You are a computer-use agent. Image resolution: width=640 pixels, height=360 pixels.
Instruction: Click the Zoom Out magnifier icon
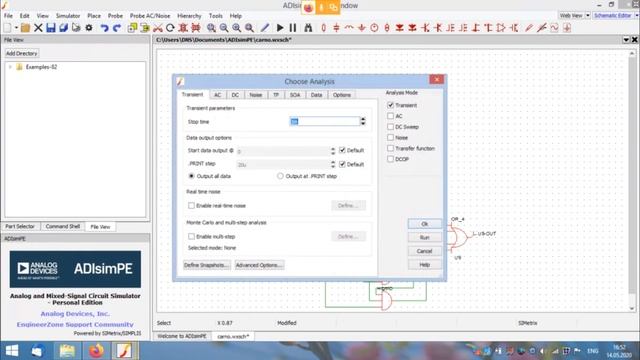point(224,28)
